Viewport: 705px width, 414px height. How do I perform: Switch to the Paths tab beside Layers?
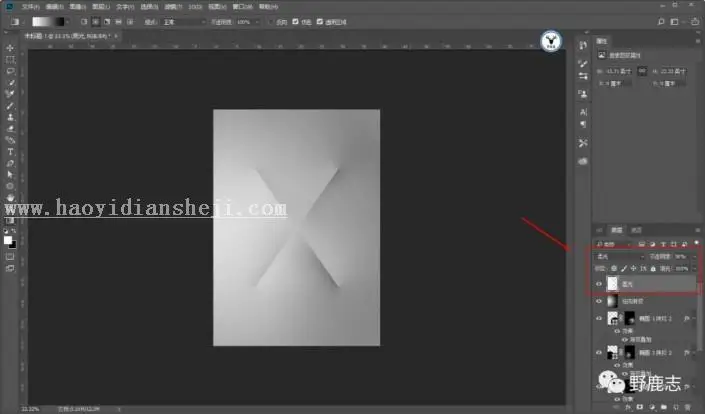coord(636,230)
